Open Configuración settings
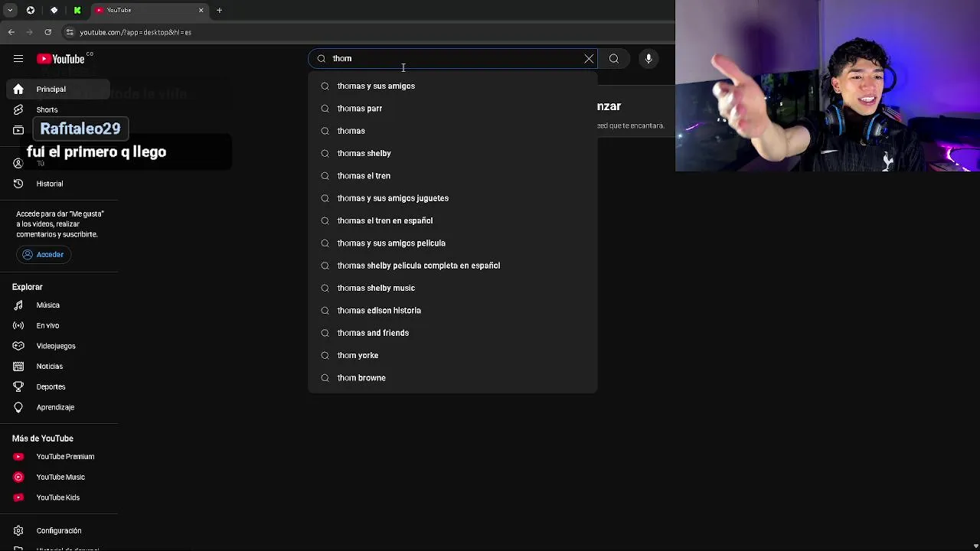Image resolution: width=980 pixels, height=551 pixels. [x=58, y=531]
